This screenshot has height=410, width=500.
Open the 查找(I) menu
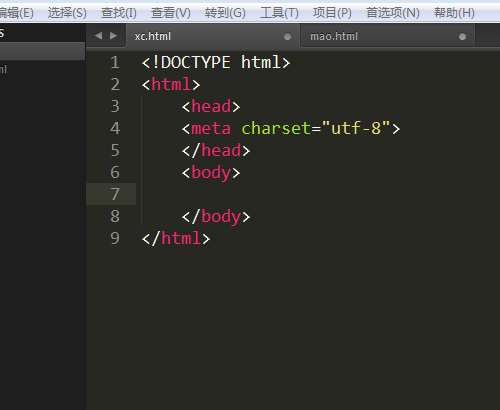tap(119, 13)
